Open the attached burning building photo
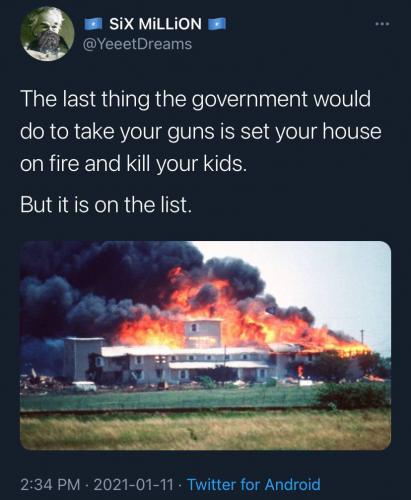 205,346
